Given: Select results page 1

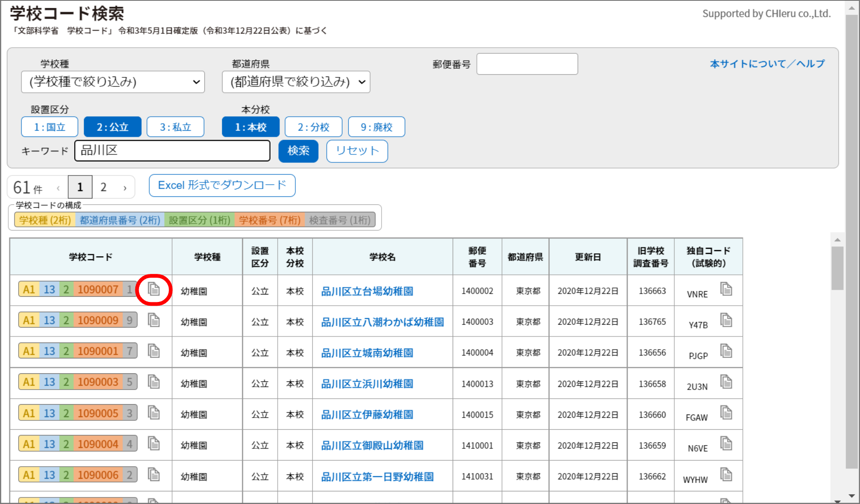Looking at the screenshot, I should point(80,187).
